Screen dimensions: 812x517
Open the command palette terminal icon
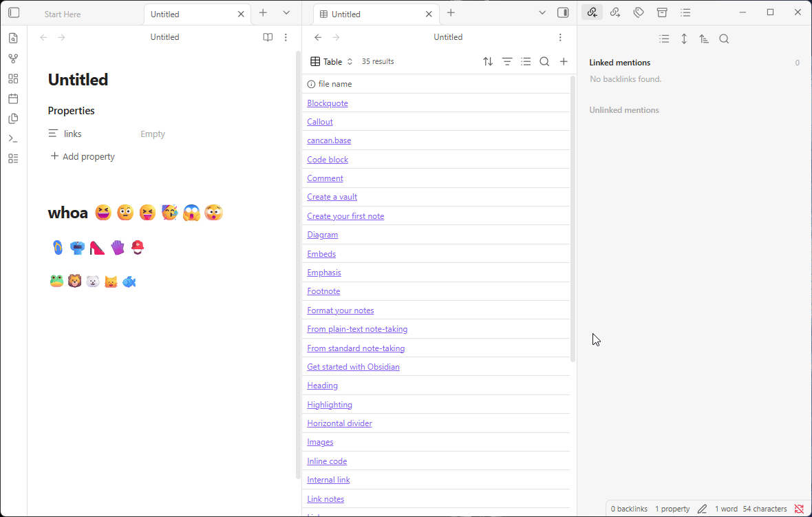[13, 138]
